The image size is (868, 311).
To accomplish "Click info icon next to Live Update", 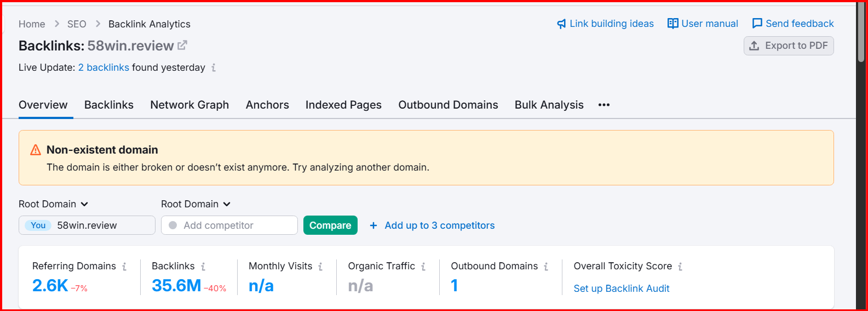I will click(x=214, y=67).
